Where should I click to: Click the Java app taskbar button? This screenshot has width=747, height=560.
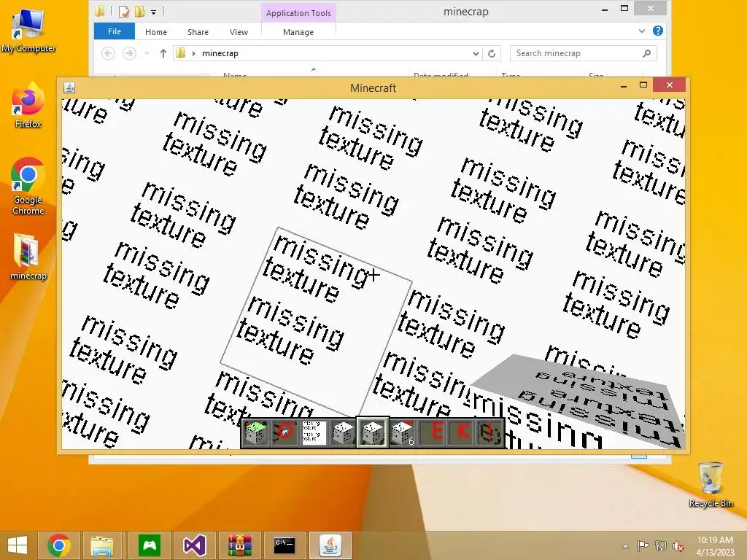(x=330, y=545)
